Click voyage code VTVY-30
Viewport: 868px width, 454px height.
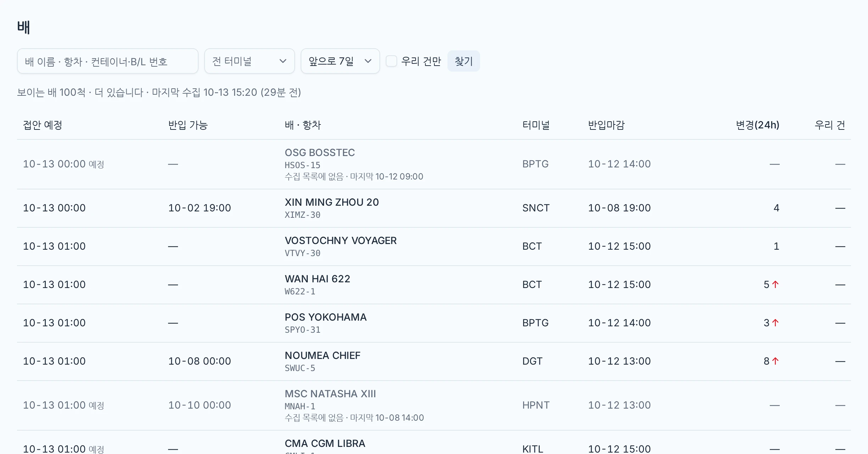[302, 253]
